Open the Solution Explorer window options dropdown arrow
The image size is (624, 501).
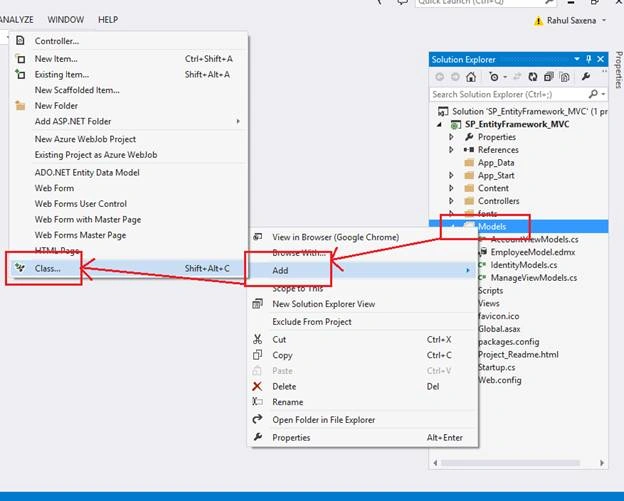[x=577, y=59]
